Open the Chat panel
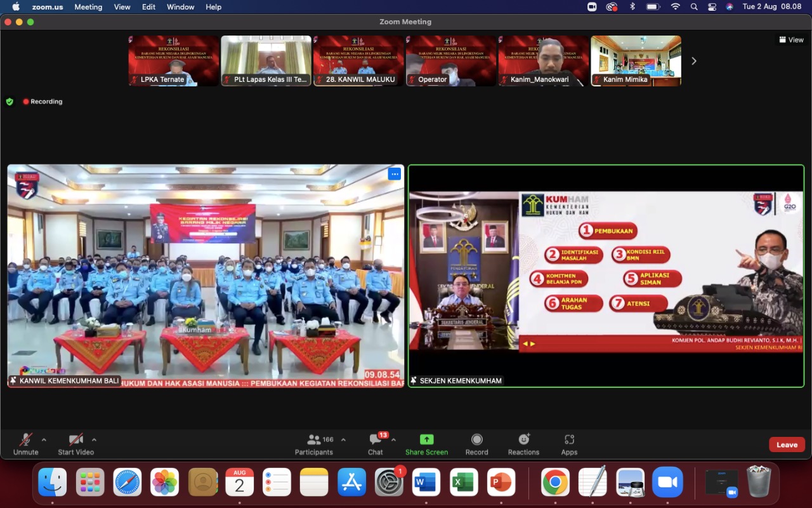The height and width of the screenshot is (508, 812). (376, 440)
